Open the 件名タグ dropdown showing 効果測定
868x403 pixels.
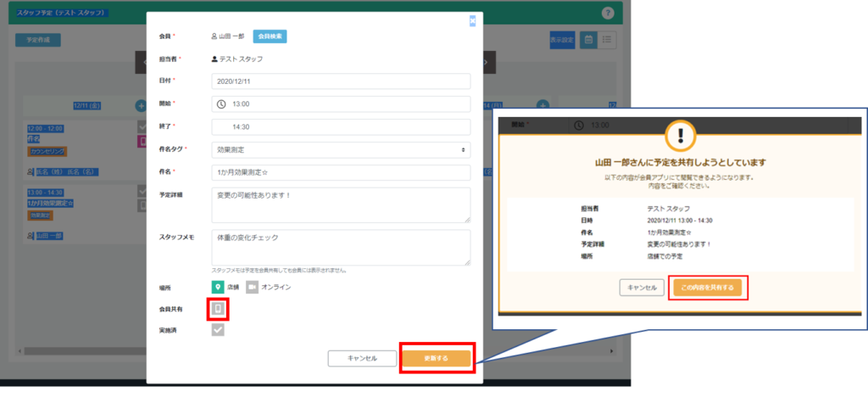(341, 149)
